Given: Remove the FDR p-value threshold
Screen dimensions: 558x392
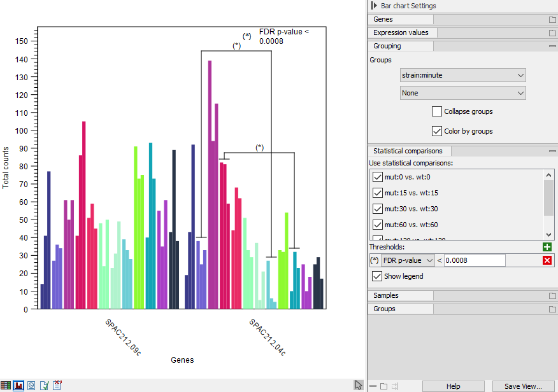Looking at the screenshot, I should [547, 260].
